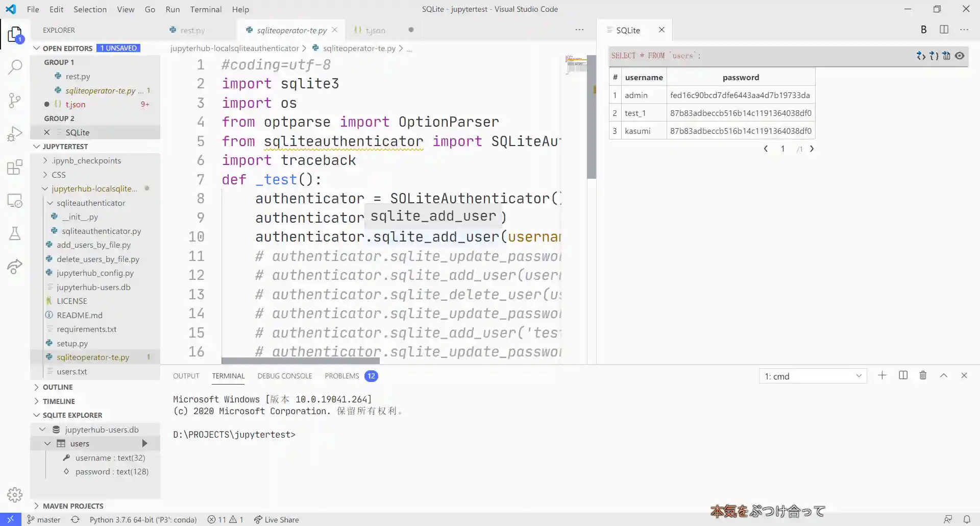980x526 pixels.
Task: Open the Manage gear menu
Action: click(15, 494)
